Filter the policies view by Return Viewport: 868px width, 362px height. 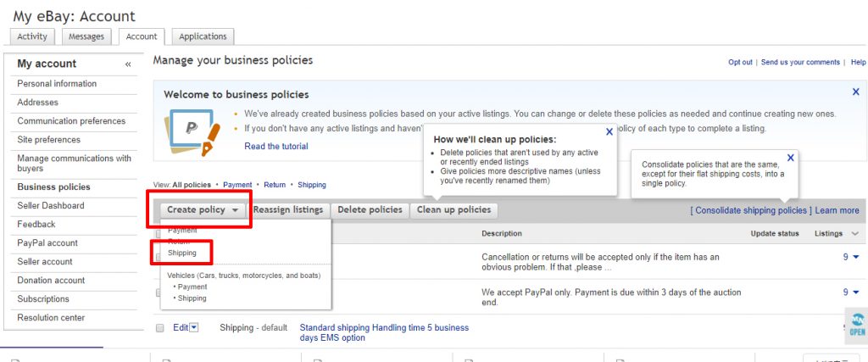pos(275,185)
